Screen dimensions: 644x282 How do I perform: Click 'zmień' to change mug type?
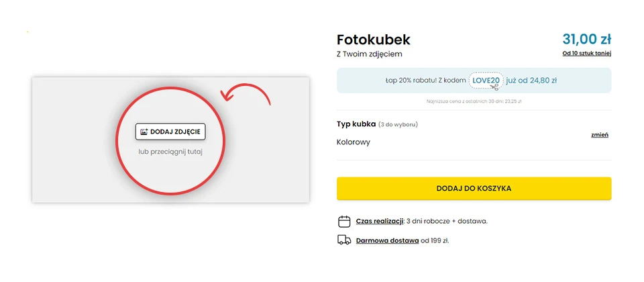point(599,134)
